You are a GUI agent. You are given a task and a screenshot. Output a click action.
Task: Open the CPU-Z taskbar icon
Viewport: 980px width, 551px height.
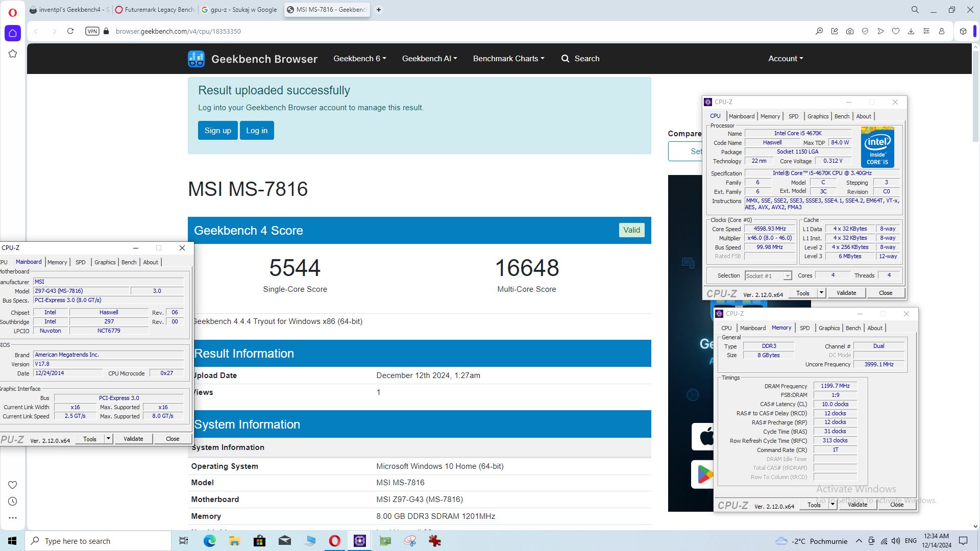pyautogui.click(x=360, y=541)
